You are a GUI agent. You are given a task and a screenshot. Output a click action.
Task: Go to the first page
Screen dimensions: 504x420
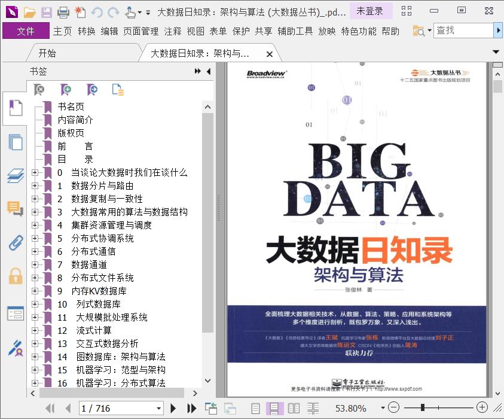[x=50, y=409]
